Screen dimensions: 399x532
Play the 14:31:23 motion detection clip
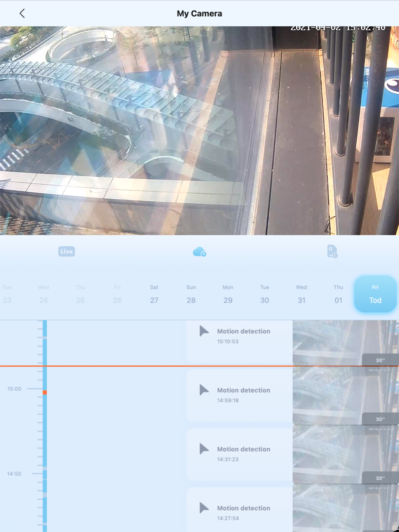[x=204, y=449]
